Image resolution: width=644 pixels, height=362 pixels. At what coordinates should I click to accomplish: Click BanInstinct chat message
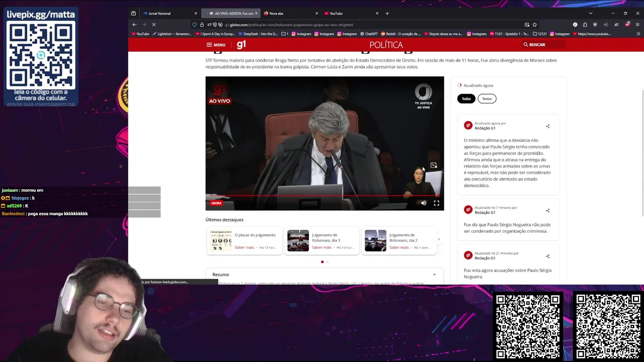pyautogui.click(x=45, y=214)
